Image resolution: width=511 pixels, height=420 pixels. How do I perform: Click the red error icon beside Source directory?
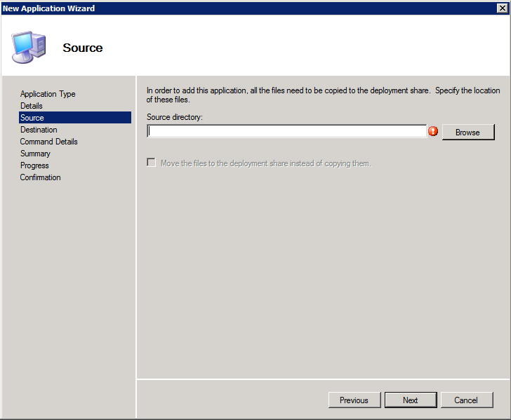433,131
